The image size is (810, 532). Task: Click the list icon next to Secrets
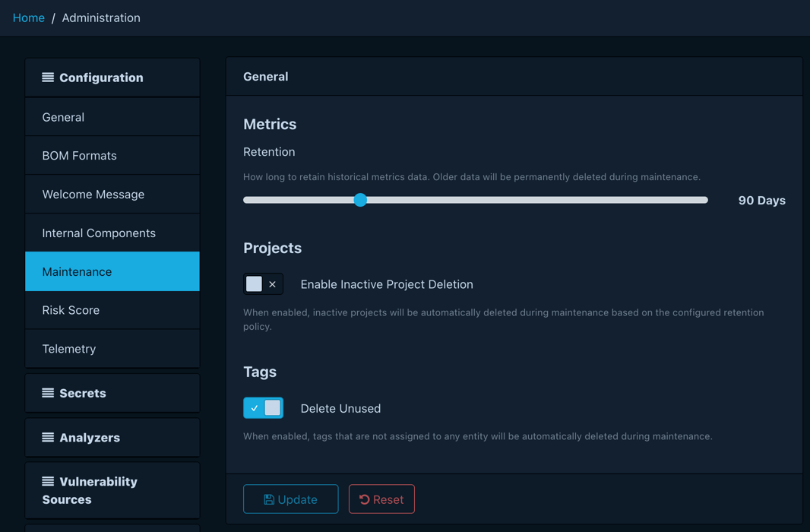[47, 393]
